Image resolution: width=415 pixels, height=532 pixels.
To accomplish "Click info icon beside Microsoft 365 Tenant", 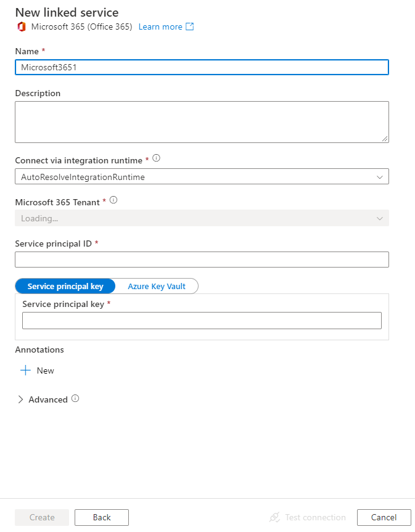I will tap(113, 200).
